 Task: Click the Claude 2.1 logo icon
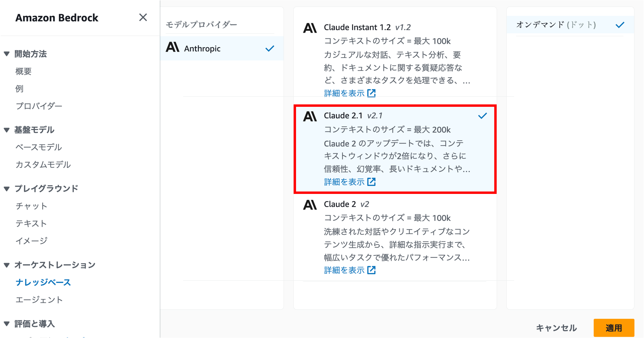(x=310, y=116)
